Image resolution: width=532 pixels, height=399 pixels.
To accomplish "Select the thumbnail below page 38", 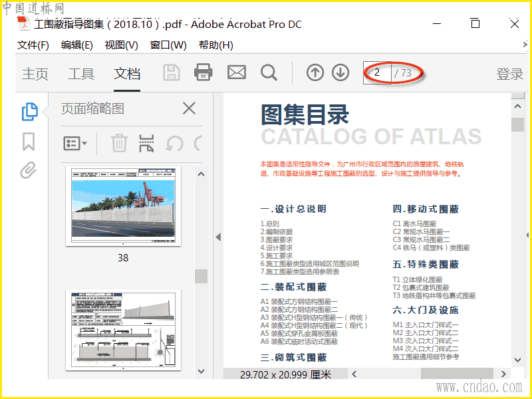I will [123, 330].
